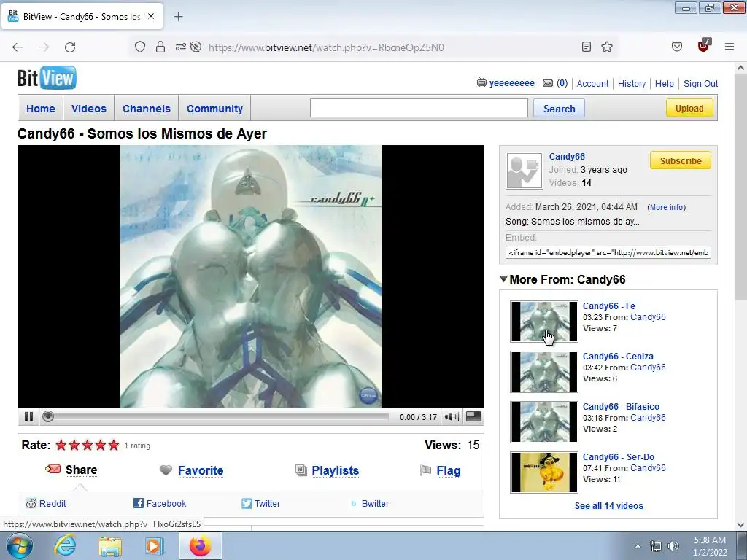Collapse the More From: Candy66 section

coord(503,279)
